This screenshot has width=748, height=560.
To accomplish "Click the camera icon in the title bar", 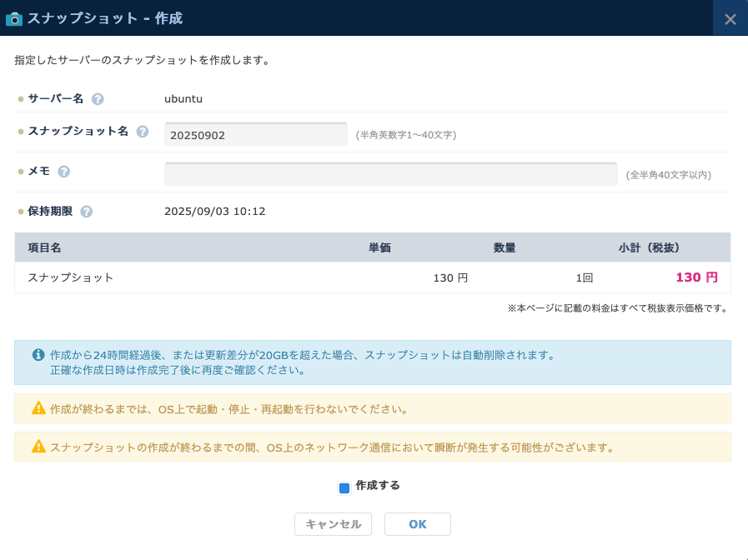I will (x=14, y=18).
